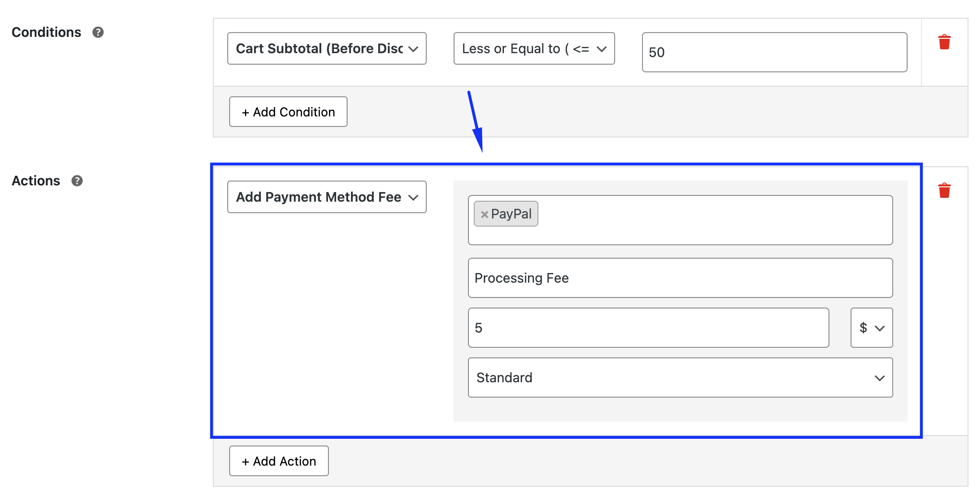Click the fee amount field containing 5
This screenshot has width=980, height=503.
(x=648, y=328)
